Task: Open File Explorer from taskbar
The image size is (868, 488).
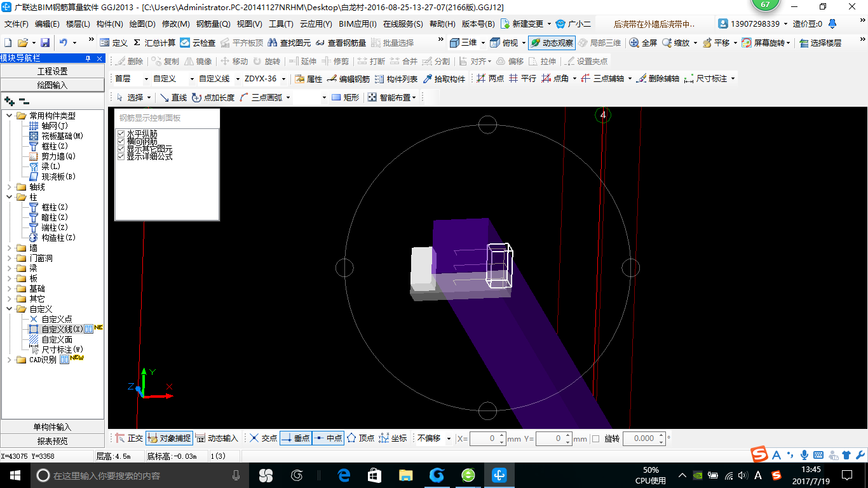Action: click(405, 475)
